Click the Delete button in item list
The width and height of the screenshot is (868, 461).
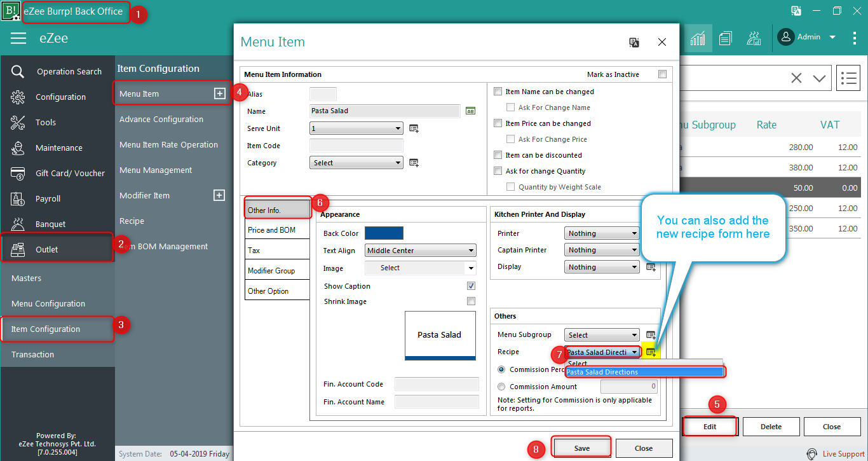click(x=771, y=427)
